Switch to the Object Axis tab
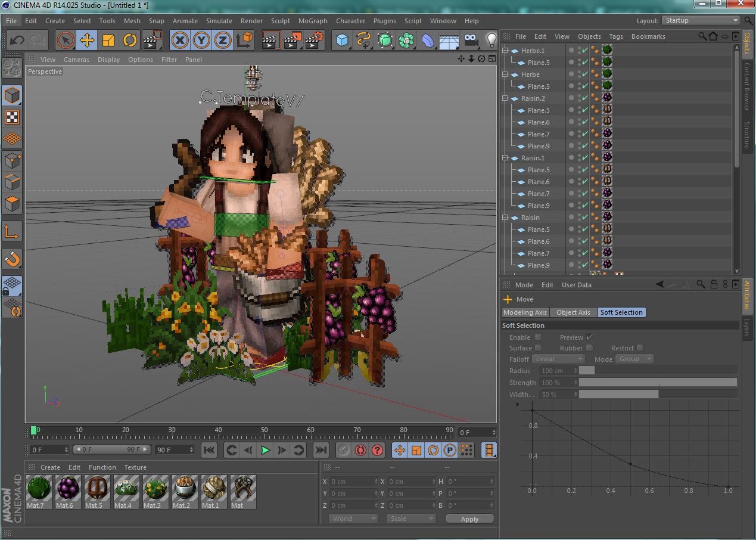 point(573,312)
